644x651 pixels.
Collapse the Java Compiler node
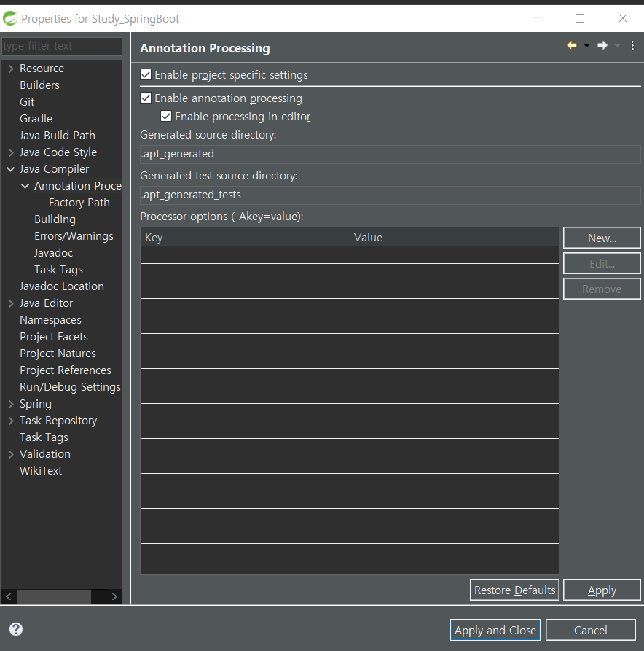click(11, 169)
